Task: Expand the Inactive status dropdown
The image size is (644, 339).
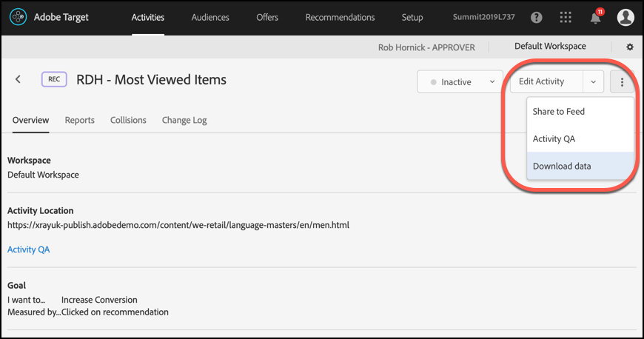Action: (x=460, y=82)
